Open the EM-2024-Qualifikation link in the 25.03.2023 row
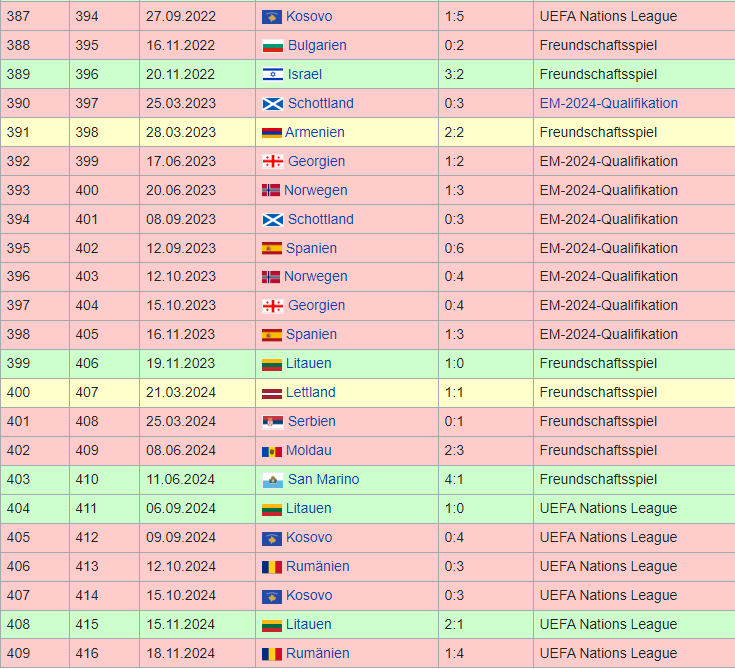 coord(608,104)
